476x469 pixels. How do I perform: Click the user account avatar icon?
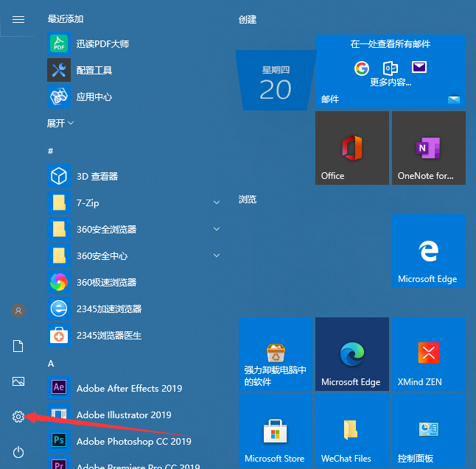[18, 311]
